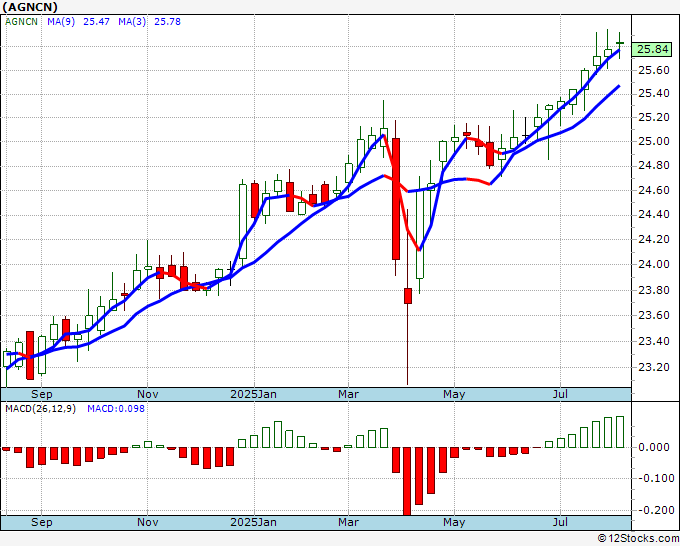Click 2025Jan on the price chart date axis
This screenshot has height=546, width=680.
point(253,394)
